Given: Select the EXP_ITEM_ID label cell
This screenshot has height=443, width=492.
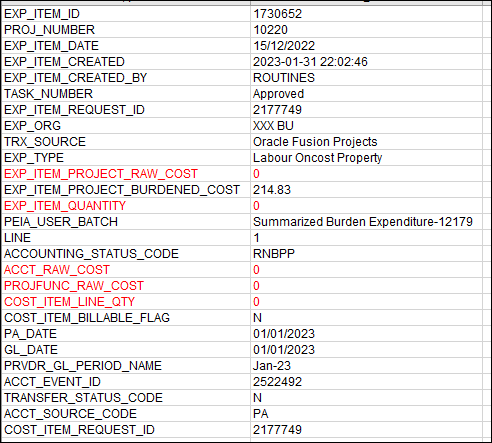Looking at the screenshot, I should [x=126, y=14].
